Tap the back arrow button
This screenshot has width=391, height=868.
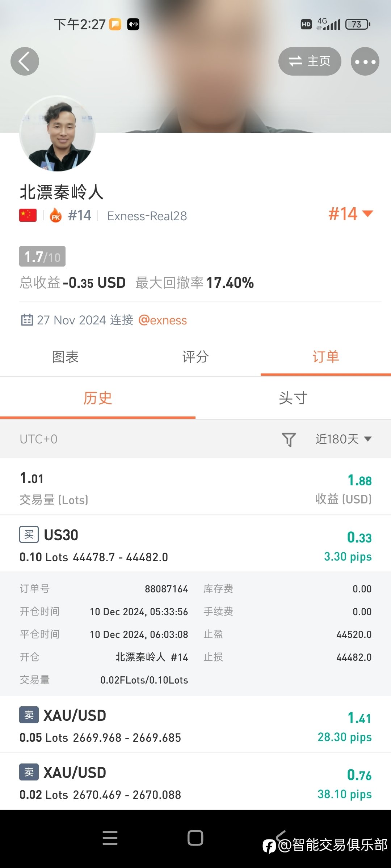25,61
